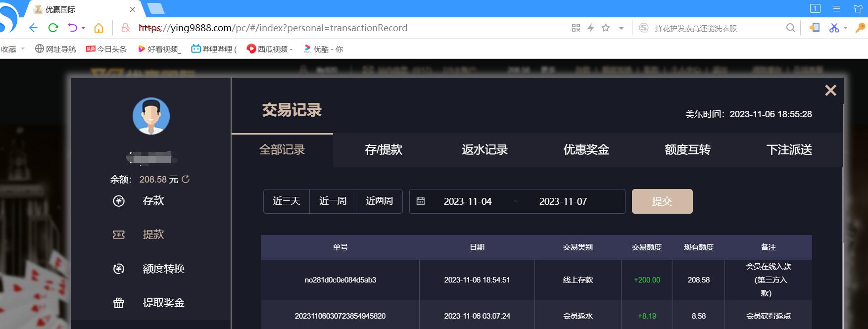Select the 优惠奖金 tab

[586, 150]
